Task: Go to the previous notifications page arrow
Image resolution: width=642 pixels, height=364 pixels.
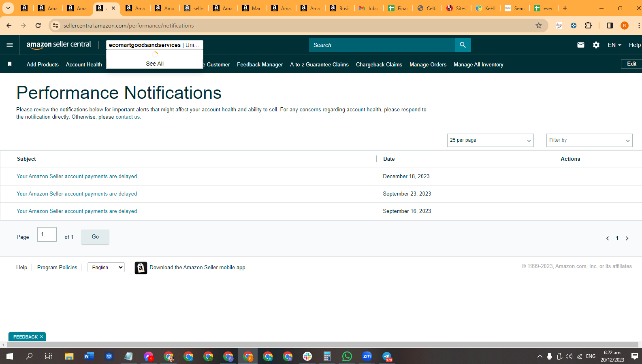Action: coord(607,238)
